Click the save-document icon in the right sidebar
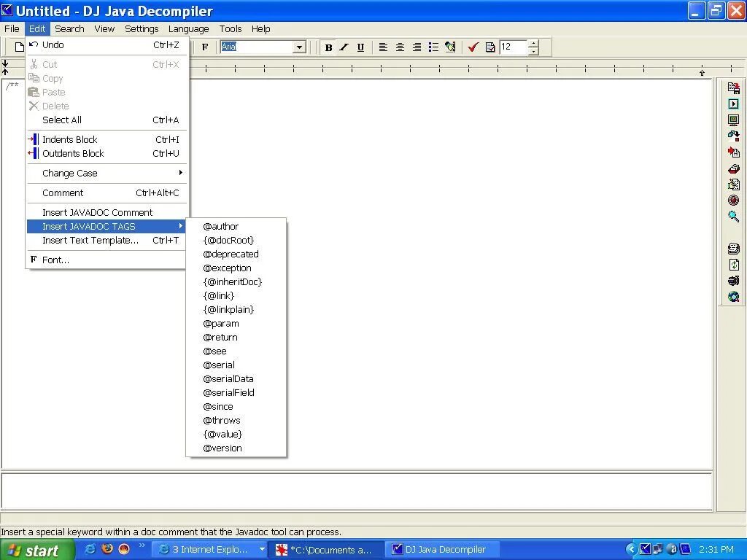The width and height of the screenshot is (747, 560). pyautogui.click(x=734, y=87)
